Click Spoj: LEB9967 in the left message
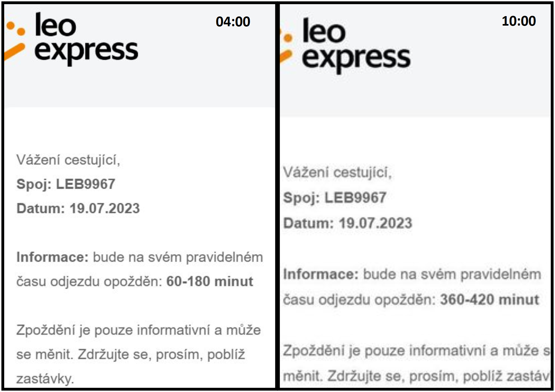The image size is (555, 392). tap(66, 184)
